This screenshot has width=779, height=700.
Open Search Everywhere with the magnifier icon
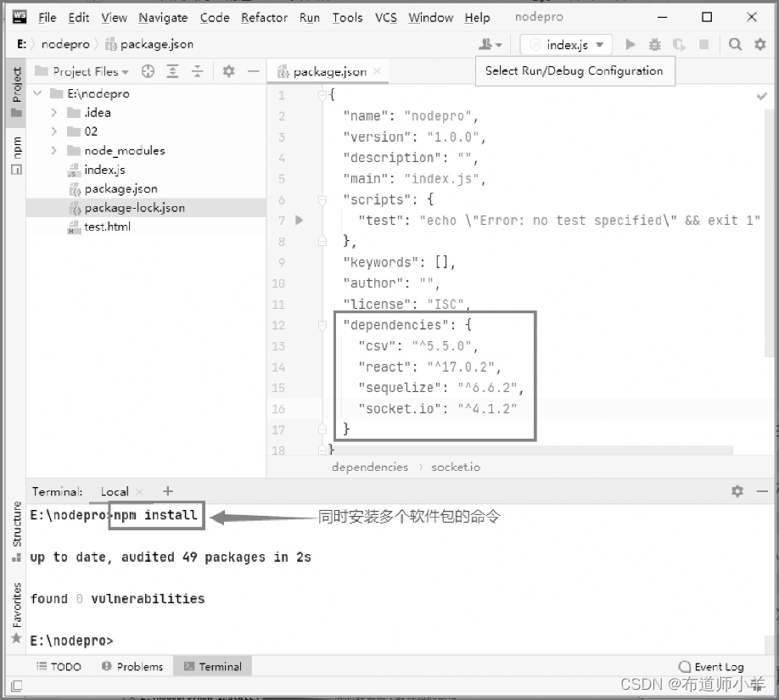click(x=735, y=44)
